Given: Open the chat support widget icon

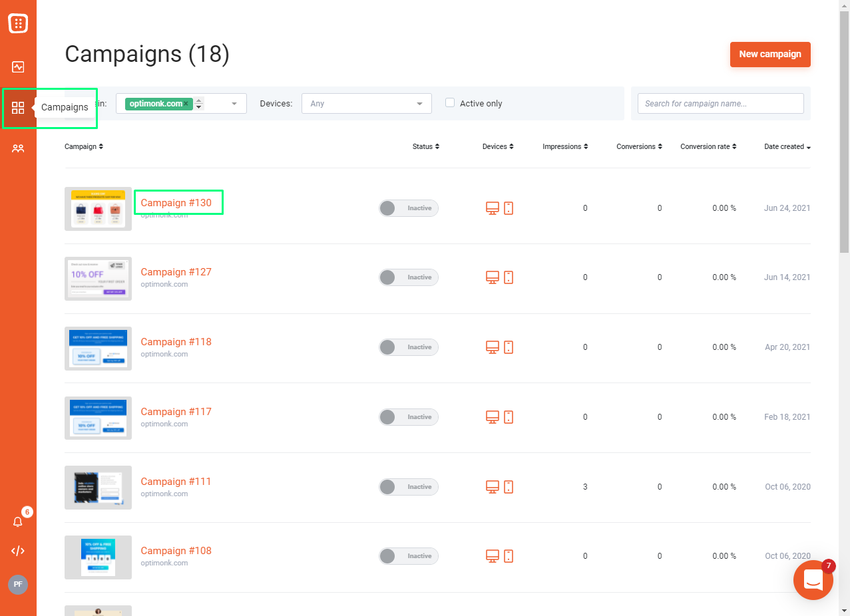Looking at the screenshot, I should tap(813, 580).
